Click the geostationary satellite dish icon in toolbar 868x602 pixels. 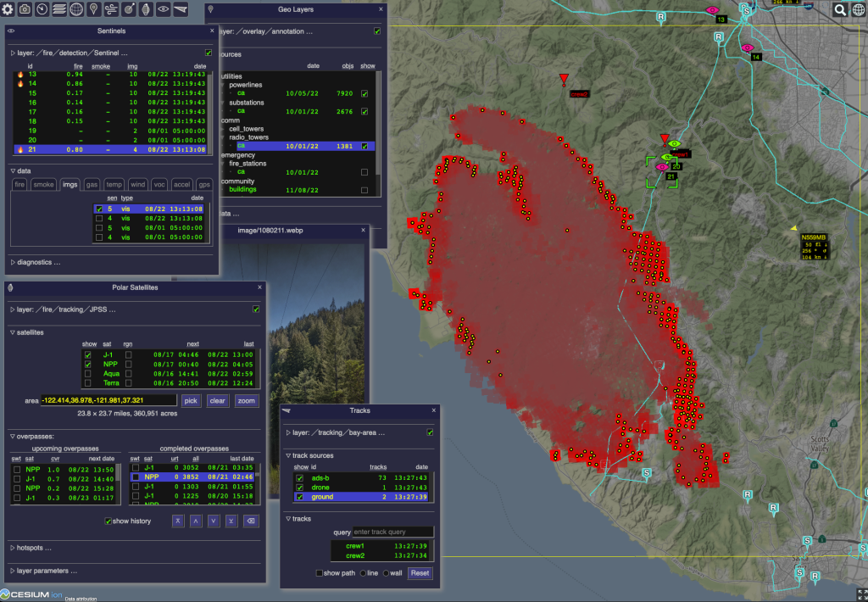click(x=129, y=8)
